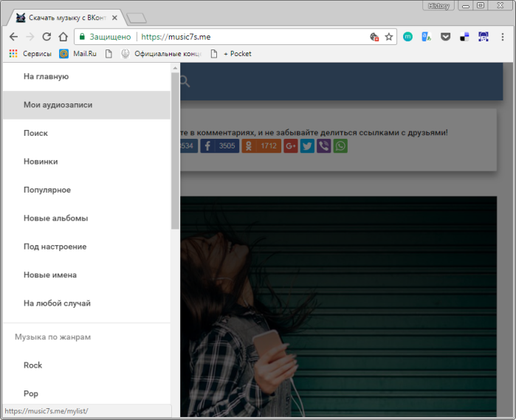Open the Chrome three-dot menu

[x=502, y=37]
